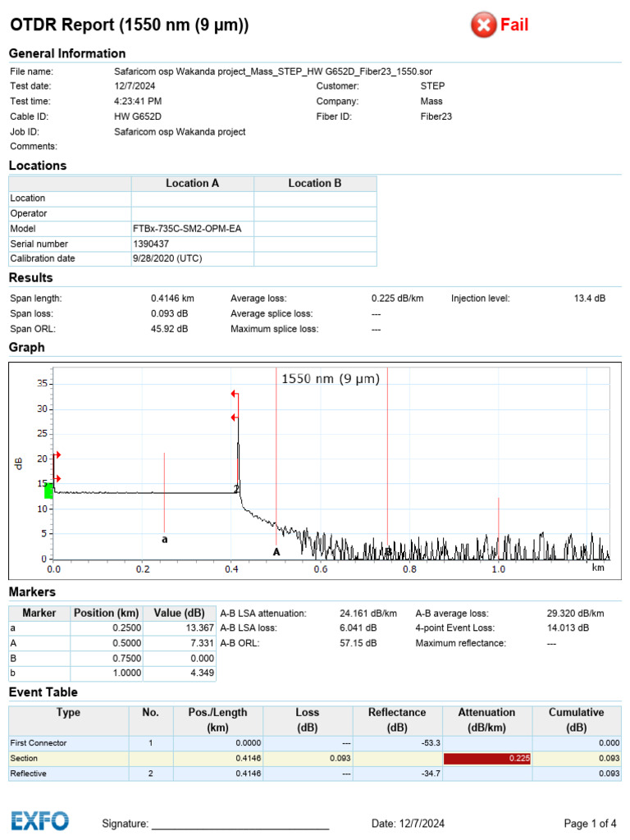630x840 pixels.
Task: Click the Section event row type
Action: (x=24, y=758)
